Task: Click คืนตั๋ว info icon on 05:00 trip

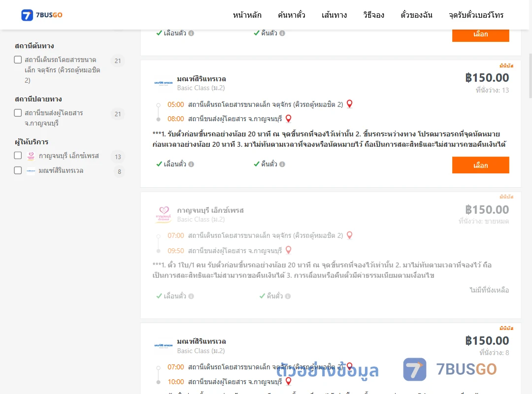Action: (x=282, y=164)
